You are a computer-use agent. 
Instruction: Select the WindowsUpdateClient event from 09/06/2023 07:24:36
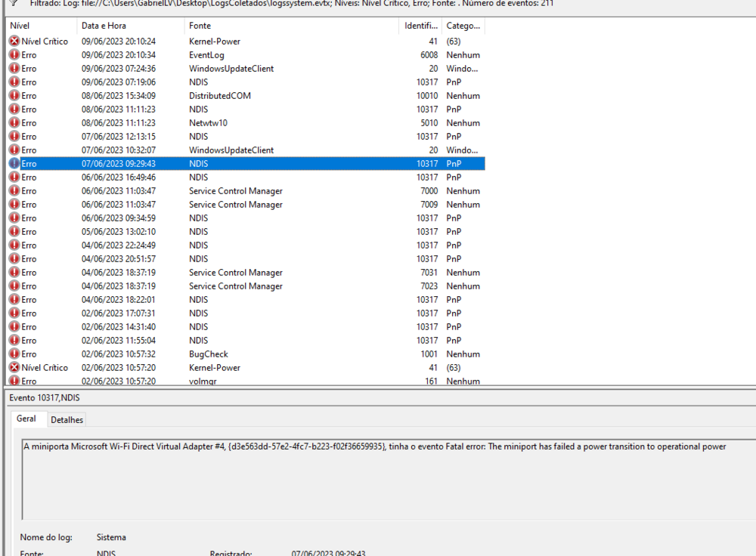point(231,69)
